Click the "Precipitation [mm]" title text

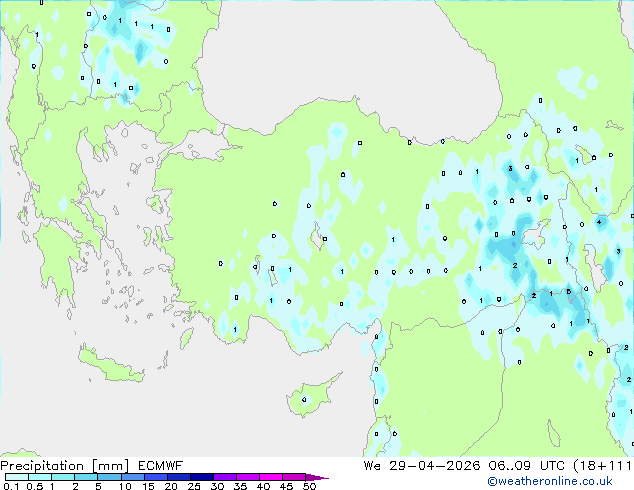click(65, 466)
